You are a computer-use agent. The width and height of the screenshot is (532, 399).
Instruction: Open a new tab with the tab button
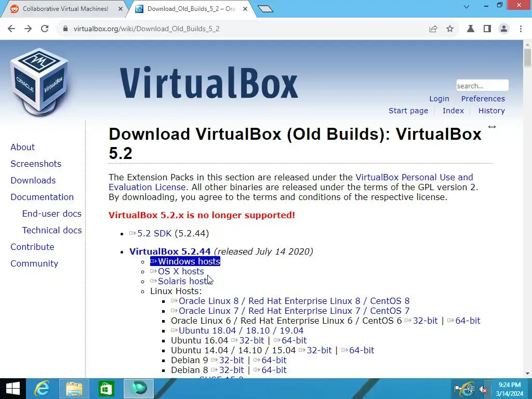265,9
